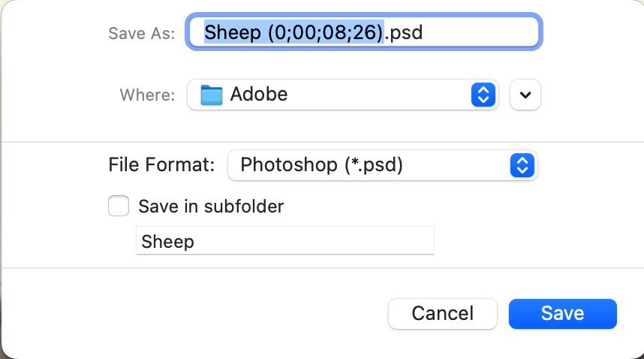Enable the Save in subfolder checkbox
This screenshot has height=359, width=644.
click(x=119, y=206)
